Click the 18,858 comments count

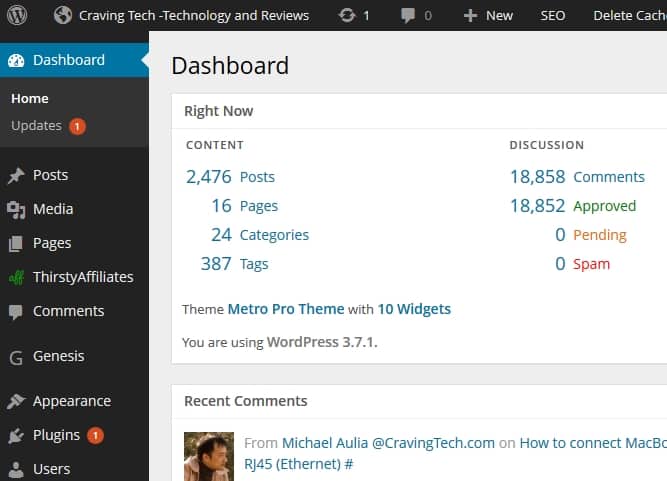538,177
